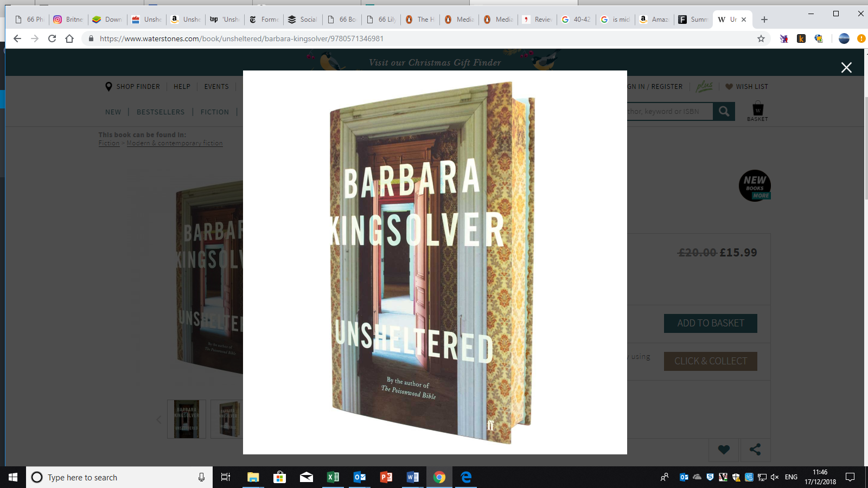868x488 pixels.
Task: Click the previous thumbnail arrow
Action: 159,419
